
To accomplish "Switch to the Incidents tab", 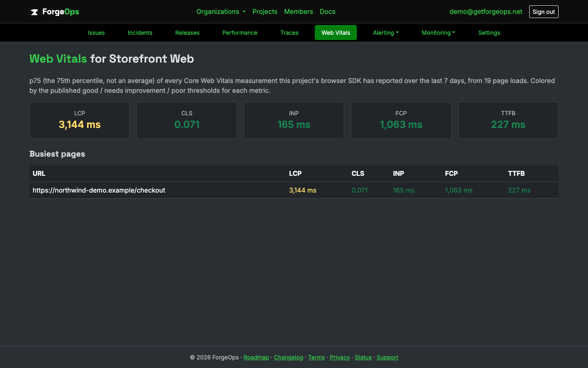I will tap(140, 33).
